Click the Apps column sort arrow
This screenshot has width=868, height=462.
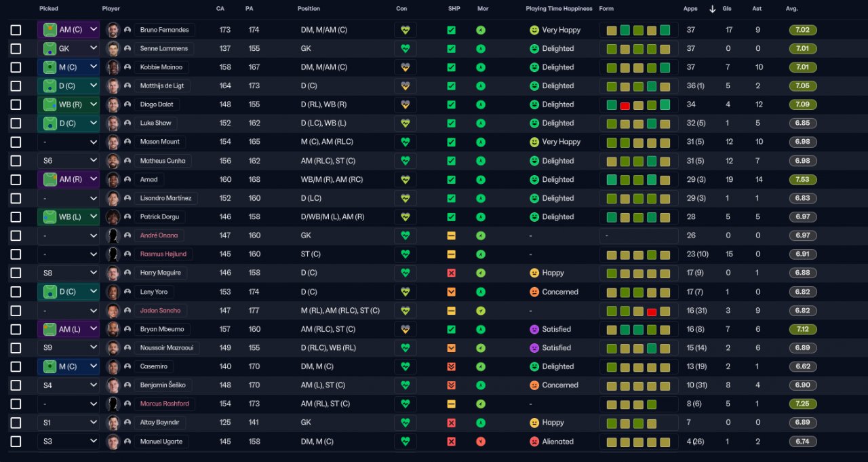point(712,9)
